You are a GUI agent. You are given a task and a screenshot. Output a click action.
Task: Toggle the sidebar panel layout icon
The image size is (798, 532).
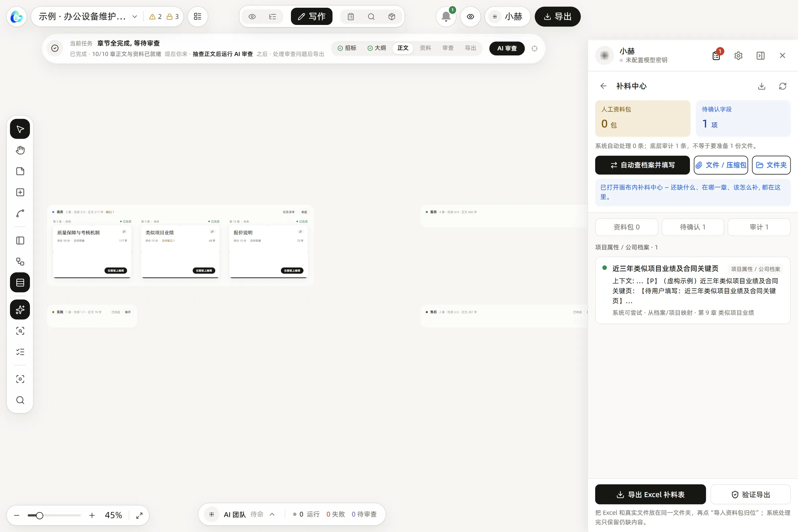(20, 240)
